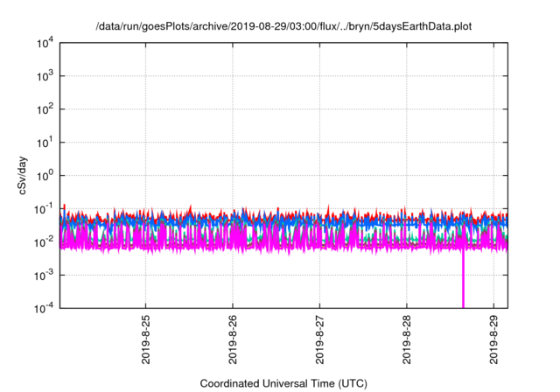Click the plot title file path text
The width and height of the screenshot is (560, 392).
click(x=283, y=26)
